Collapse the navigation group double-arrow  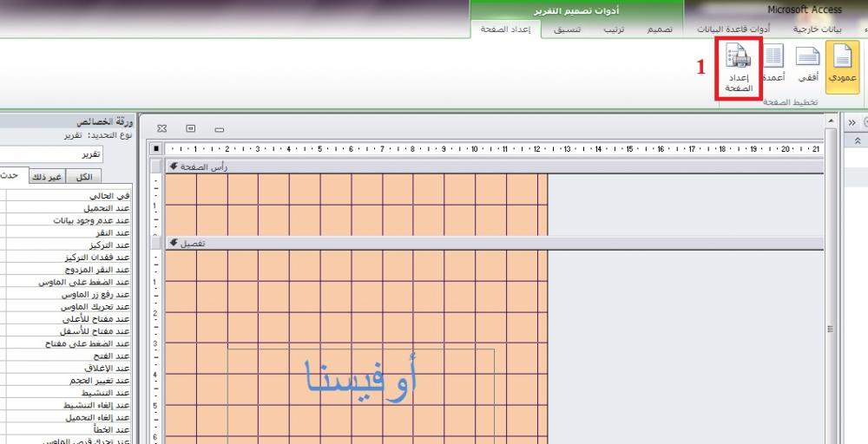[858, 140]
